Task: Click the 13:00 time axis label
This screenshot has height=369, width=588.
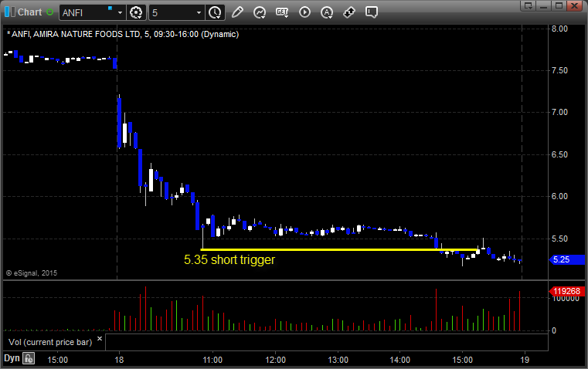Action: (x=338, y=360)
